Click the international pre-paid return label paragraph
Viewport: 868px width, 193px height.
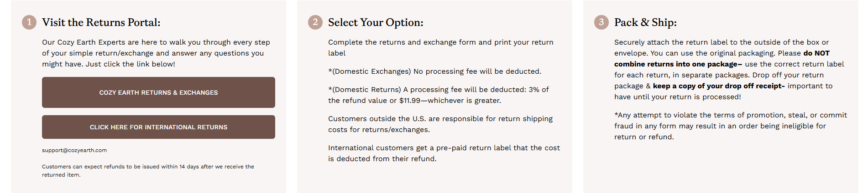click(444, 153)
